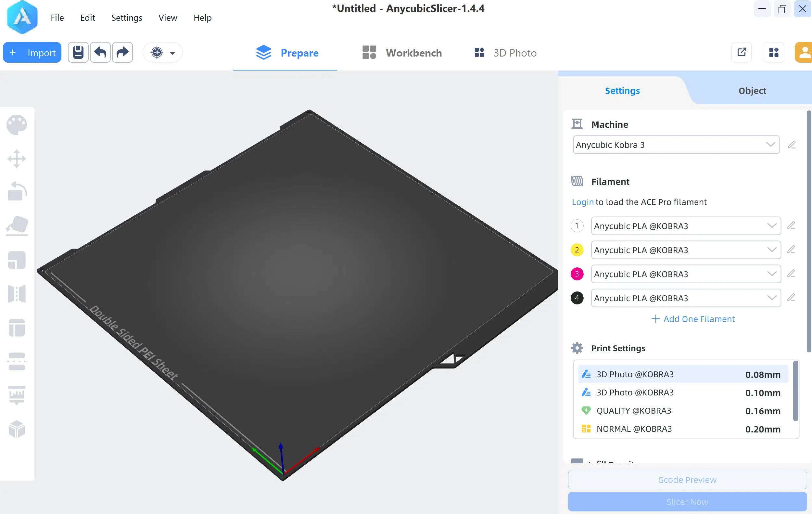Switch to the Settings panel tab
The image size is (812, 514).
point(622,90)
